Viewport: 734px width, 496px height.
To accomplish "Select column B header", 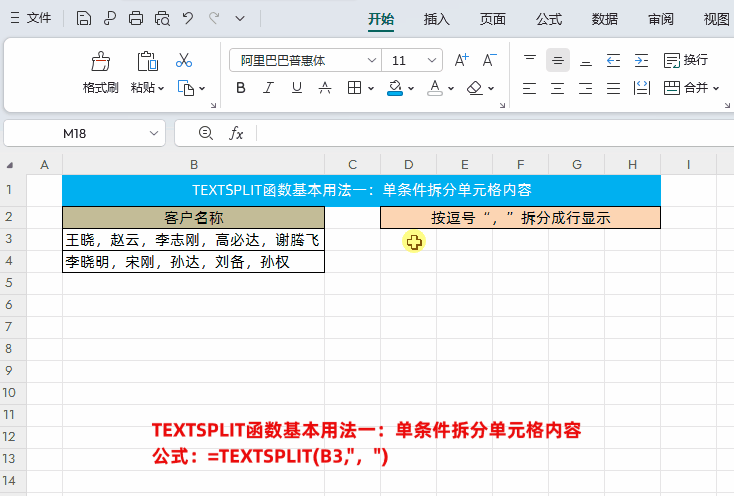I will pyautogui.click(x=193, y=165).
